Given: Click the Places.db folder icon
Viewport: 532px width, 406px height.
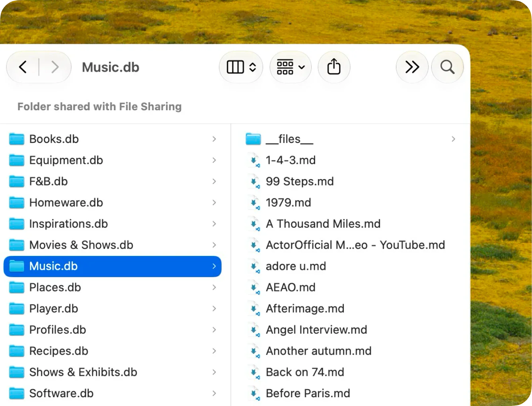Looking at the screenshot, I should 17,287.
